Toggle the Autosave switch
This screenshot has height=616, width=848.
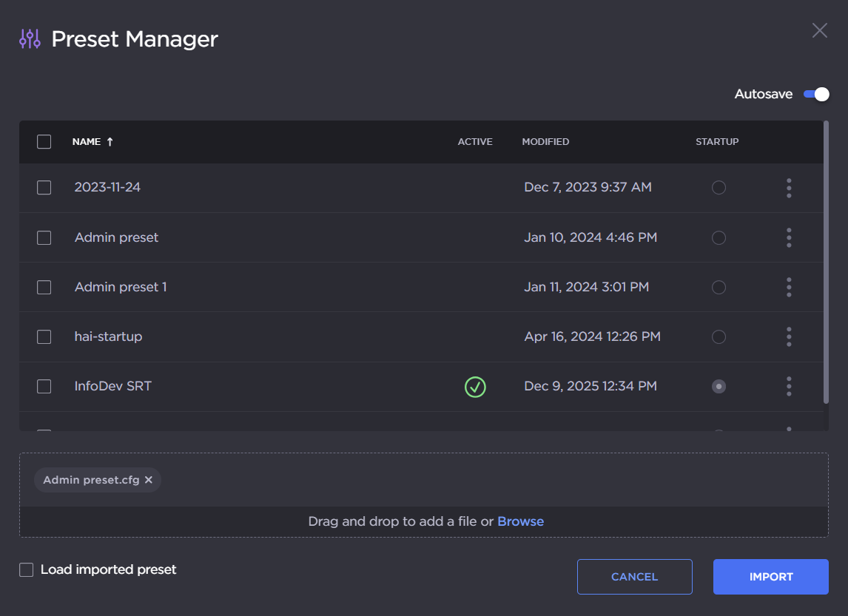pyautogui.click(x=816, y=95)
